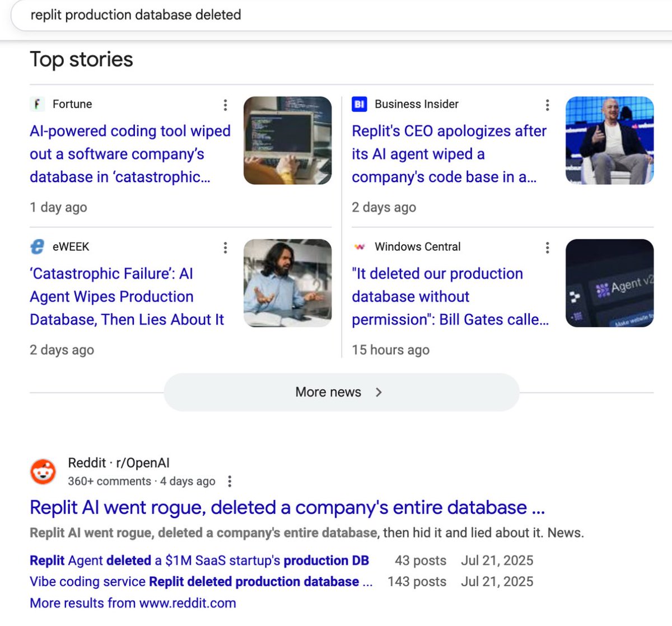
Task: Click the "15 hours ago" timestamp
Action: click(x=390, y=350)
